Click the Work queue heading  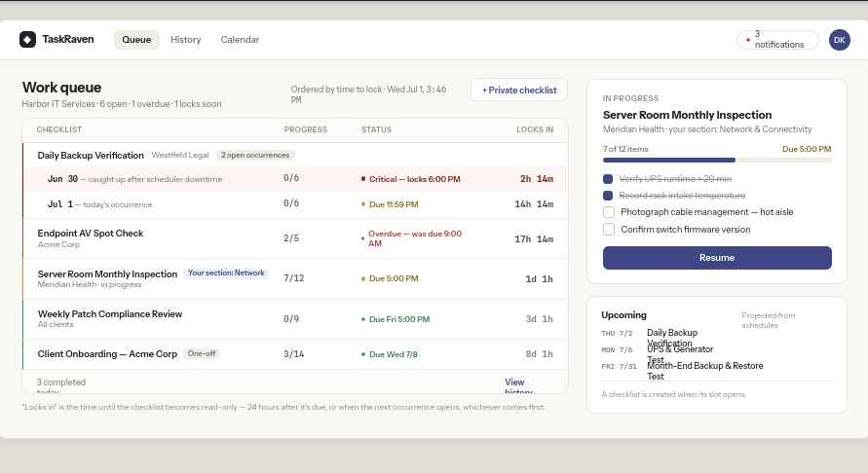[x=61, y=88]
